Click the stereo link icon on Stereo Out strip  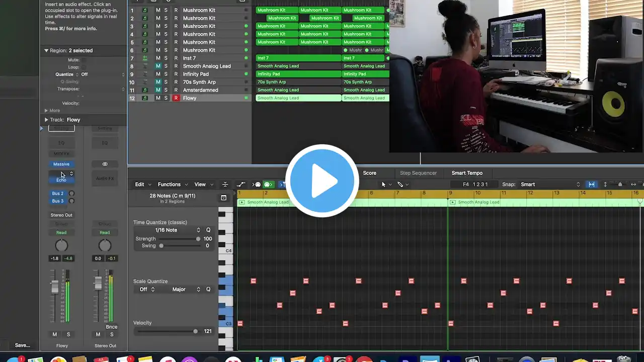(105, 164)
